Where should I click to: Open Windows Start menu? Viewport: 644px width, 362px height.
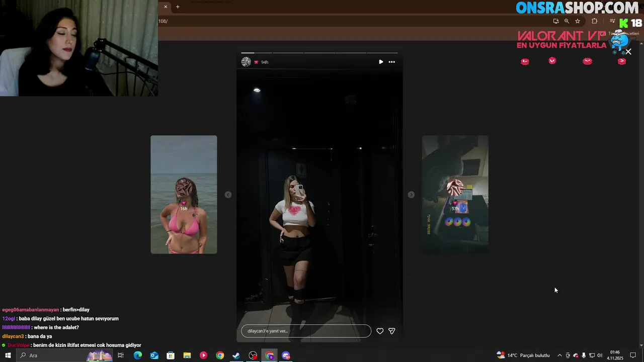(x=8, y=355)
